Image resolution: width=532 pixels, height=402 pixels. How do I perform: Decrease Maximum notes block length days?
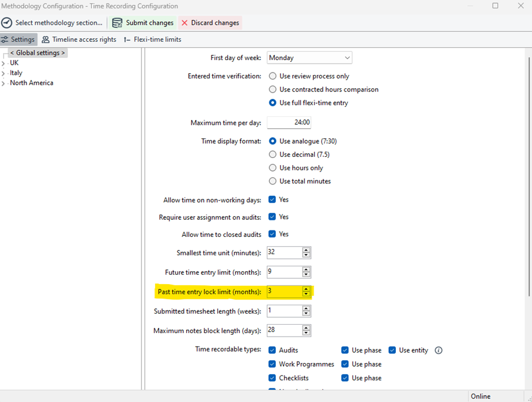306,332
